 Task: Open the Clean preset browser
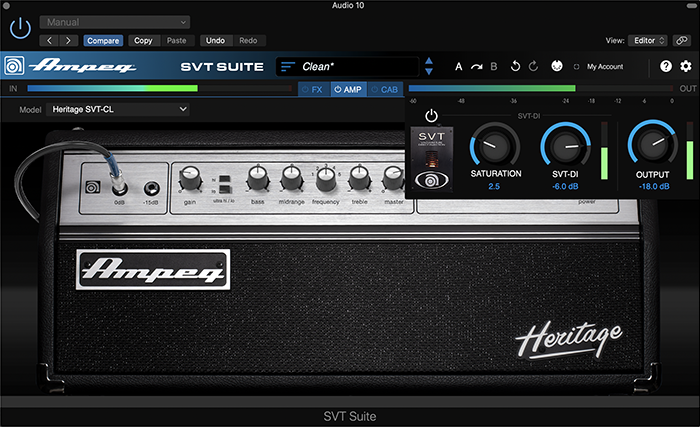(x=347, y=67)
